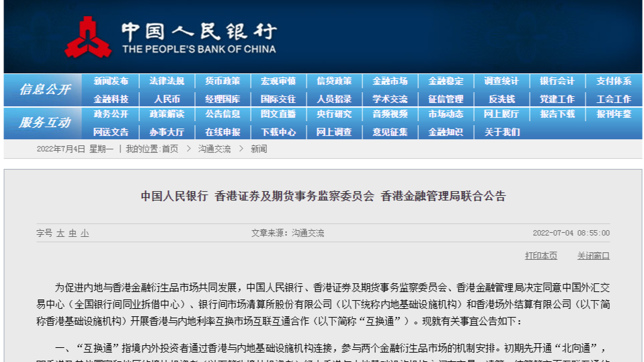
Task: Set font size to 中
Action: click(73, 233)
